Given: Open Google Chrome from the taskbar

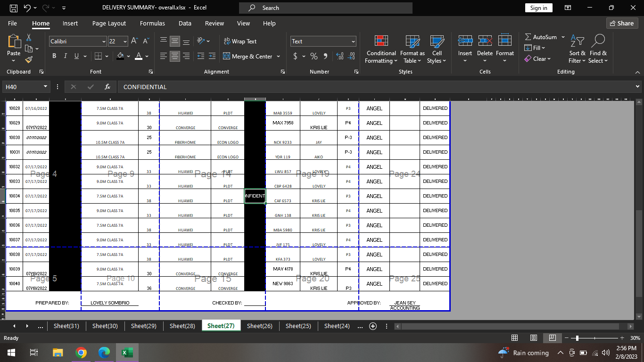Looking at the screenshot, I should click(x=81, y=353).
